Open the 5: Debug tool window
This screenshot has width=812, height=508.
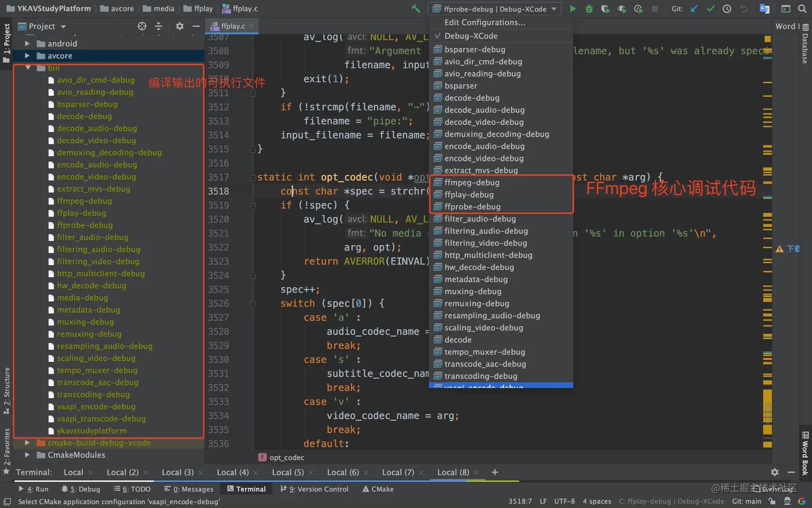point(81,489)
